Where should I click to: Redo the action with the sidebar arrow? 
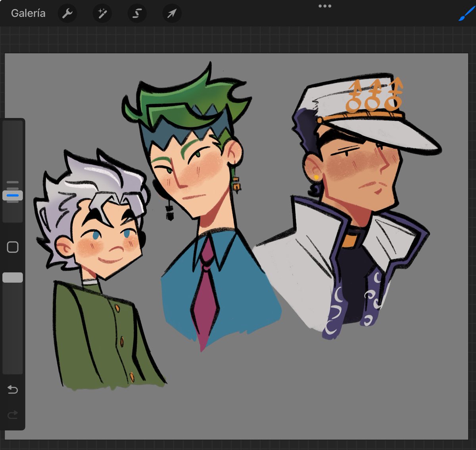[x=13, y=415]
